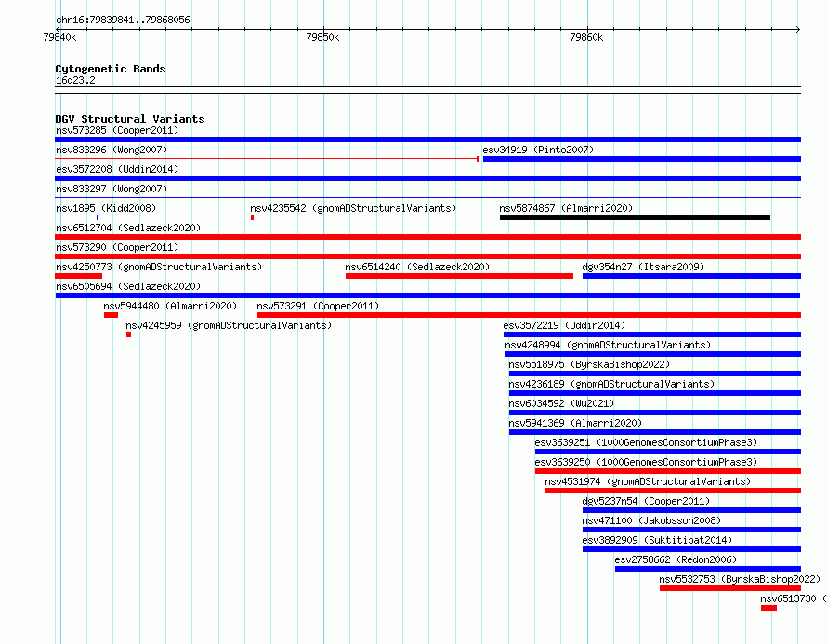The width and height of the screenshot is (827, 644).
Task: Select the red nsv4250773 gnomAD bar
Action: [x=79, y=276]
